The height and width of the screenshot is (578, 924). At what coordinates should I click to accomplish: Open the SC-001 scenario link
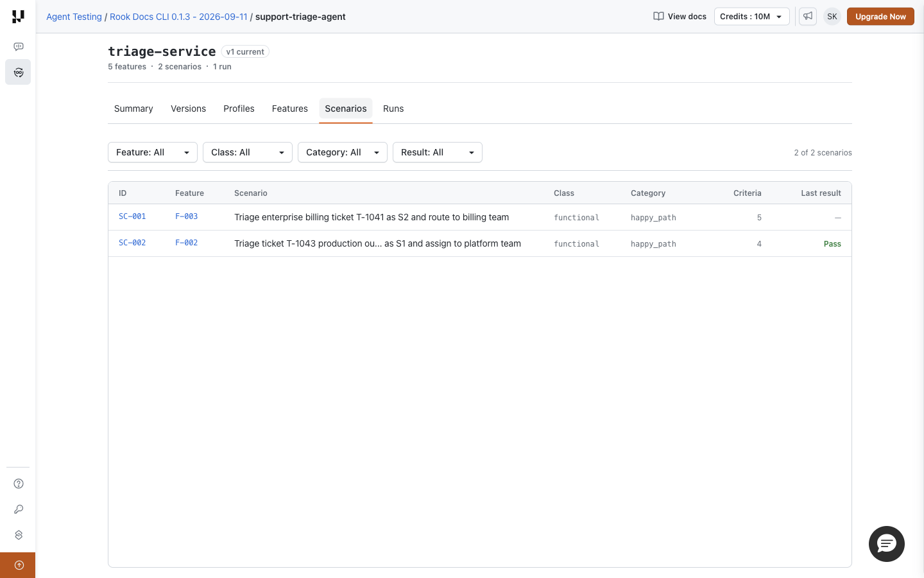click(x=132, y=216)
